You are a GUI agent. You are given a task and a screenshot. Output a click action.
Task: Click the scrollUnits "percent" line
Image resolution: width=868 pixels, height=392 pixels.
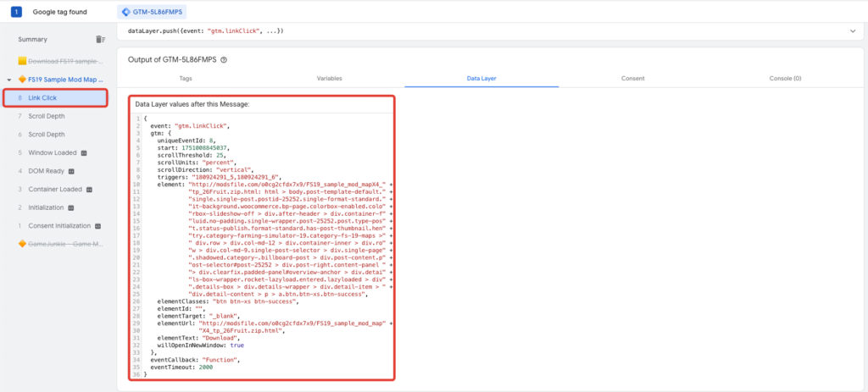pos(197,163)
